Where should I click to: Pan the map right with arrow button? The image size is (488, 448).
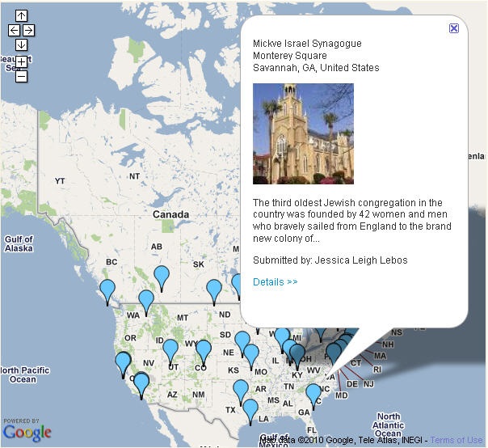[x=28, y=30]
